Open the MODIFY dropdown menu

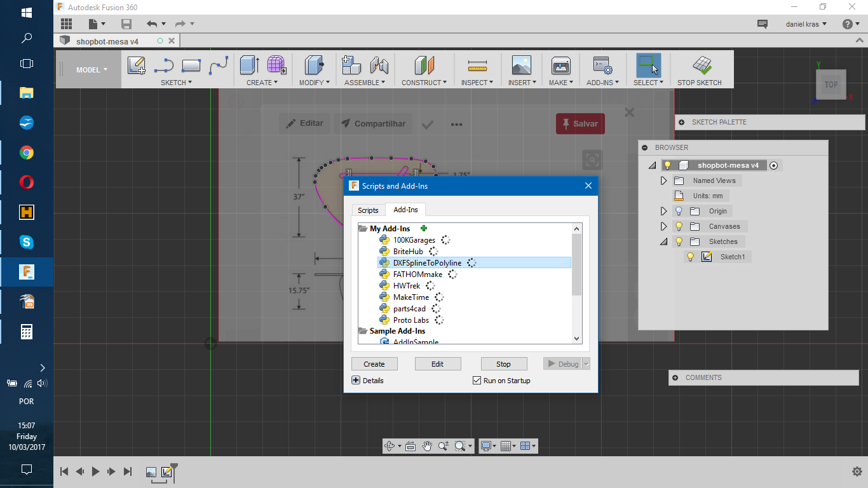pos(315,83)
